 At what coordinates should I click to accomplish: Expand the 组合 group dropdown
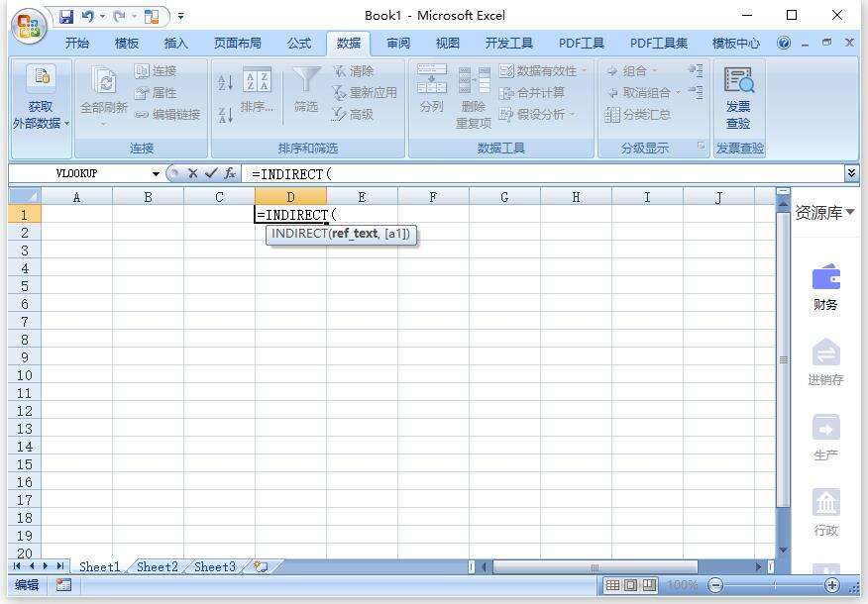[x=654, y=71]
